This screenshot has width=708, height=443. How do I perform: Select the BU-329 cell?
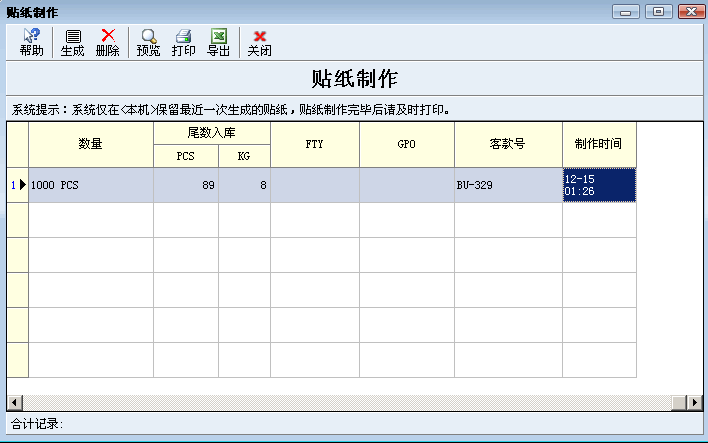click(x=508, y=185)
